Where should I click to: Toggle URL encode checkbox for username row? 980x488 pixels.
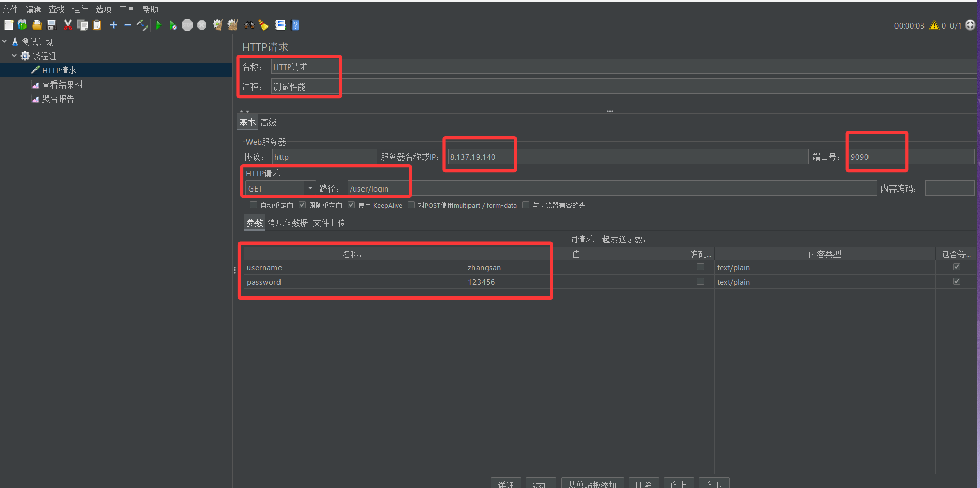click(x=701, y=267)
